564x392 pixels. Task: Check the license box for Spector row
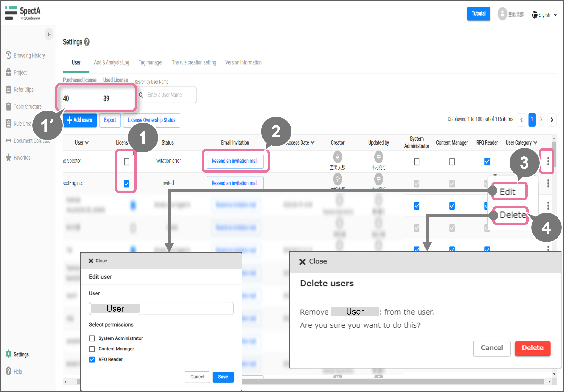126,161
